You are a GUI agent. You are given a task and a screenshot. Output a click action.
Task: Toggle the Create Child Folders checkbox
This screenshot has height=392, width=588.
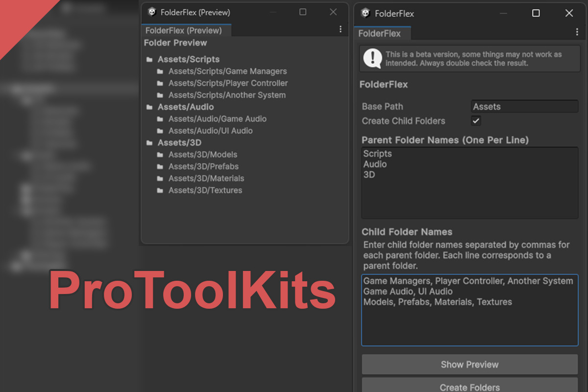[476, 121]
